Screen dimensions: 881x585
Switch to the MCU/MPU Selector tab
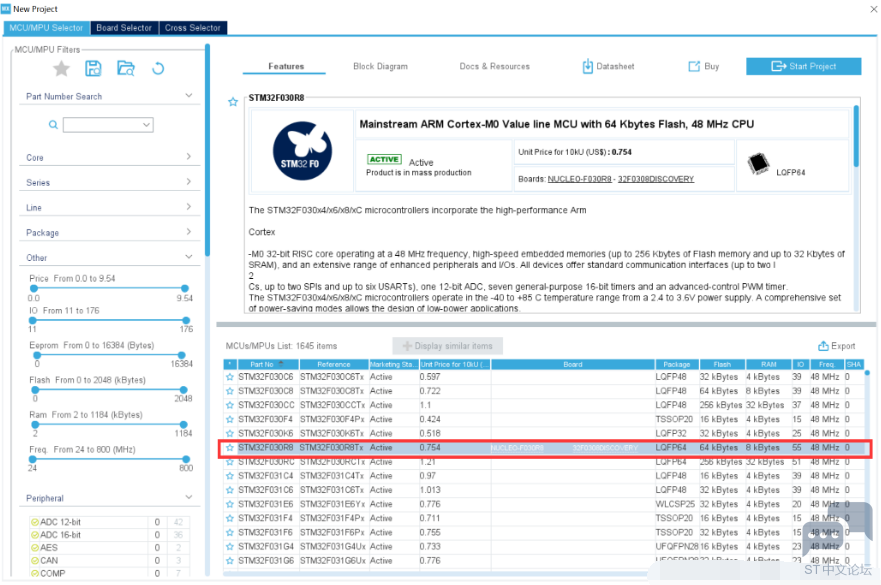tap(46, 28)
